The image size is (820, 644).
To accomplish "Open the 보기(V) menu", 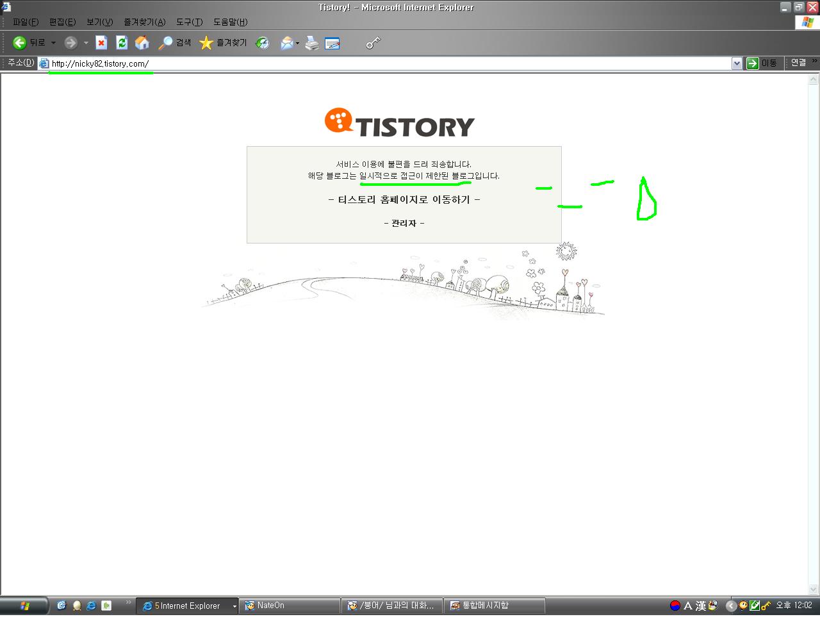I will pyautogui.click(x=99, y=22).
